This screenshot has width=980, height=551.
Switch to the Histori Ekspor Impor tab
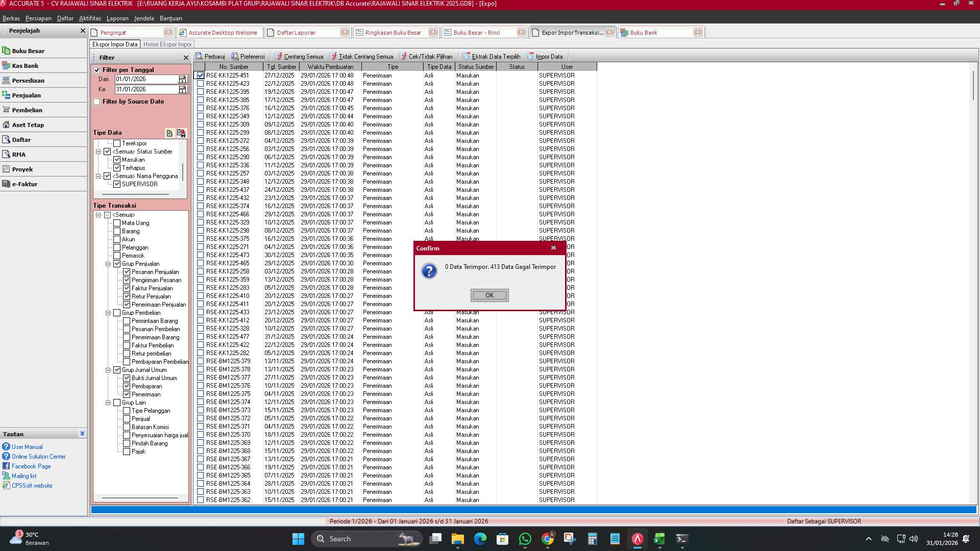pos(168,44)
